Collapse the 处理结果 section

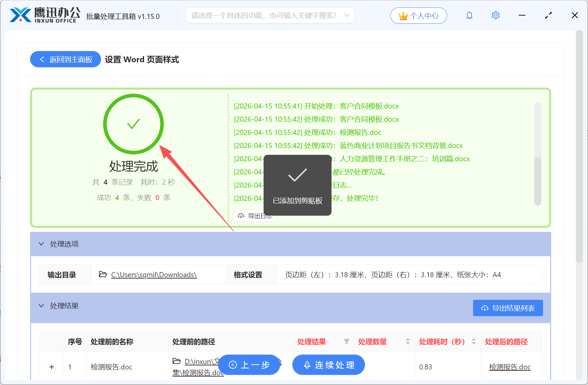(x=41, y=306)
